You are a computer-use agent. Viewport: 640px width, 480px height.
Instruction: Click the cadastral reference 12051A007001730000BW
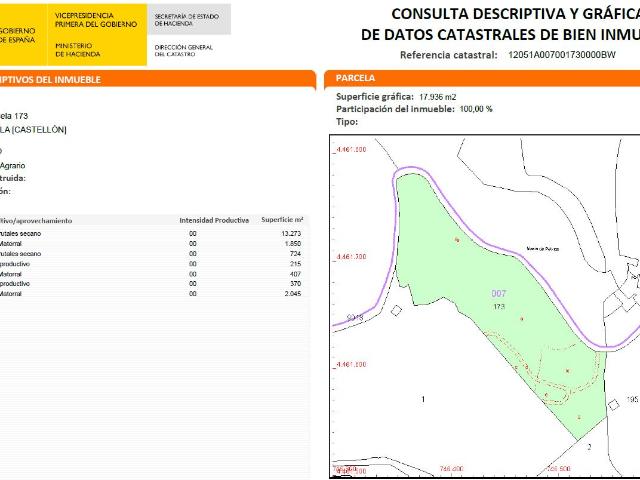(562, 55)
